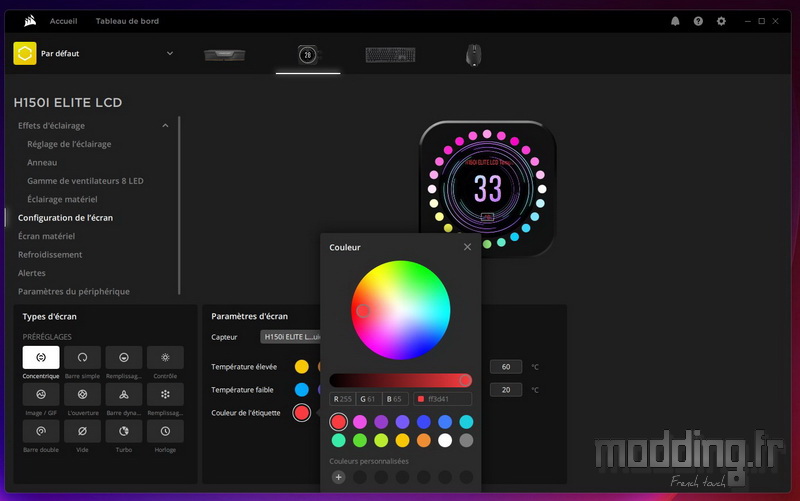This screenshot has width=800, height=501.
Task: Open Écran matériel section
Action: coord(46,236)
